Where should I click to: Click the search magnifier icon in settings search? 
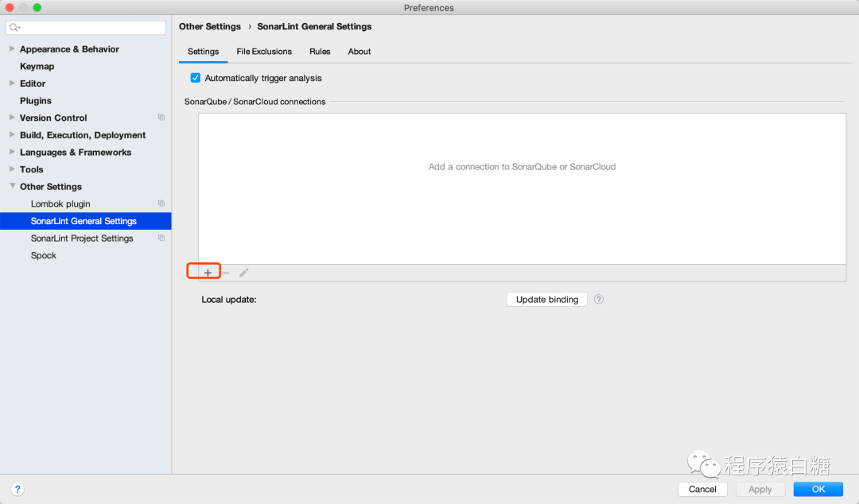point(14,27)
